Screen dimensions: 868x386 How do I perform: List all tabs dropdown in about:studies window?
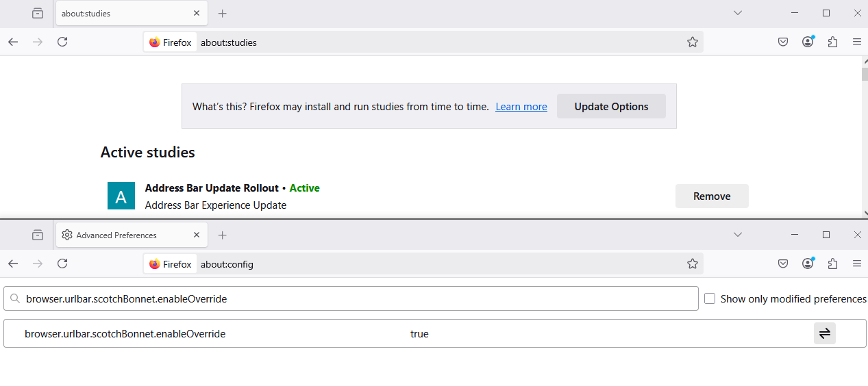tap(738, 13)
